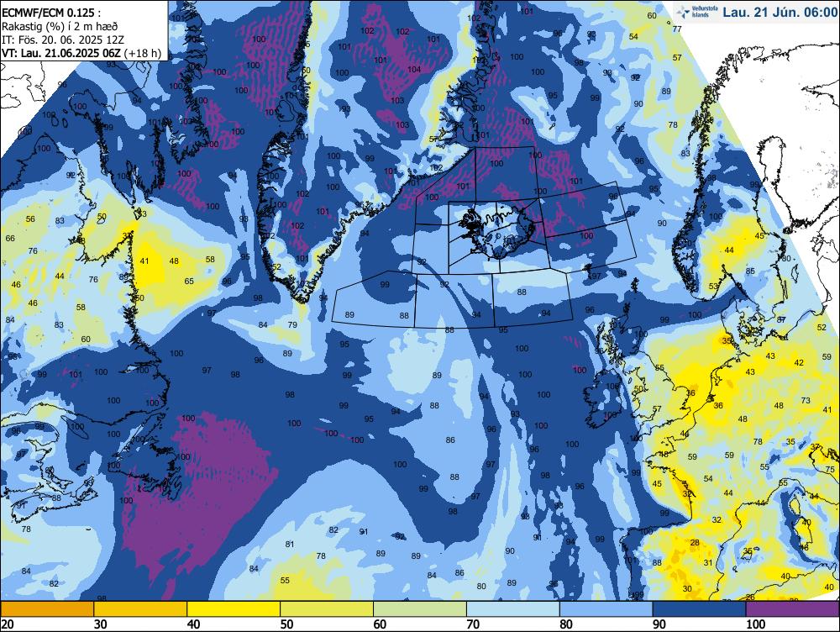
Task: Click the '20' label on the legend scale
Action: 8,624
